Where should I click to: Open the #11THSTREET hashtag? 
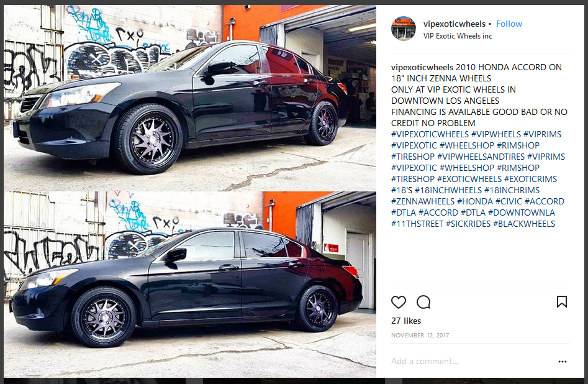click(x=417, y=224)
